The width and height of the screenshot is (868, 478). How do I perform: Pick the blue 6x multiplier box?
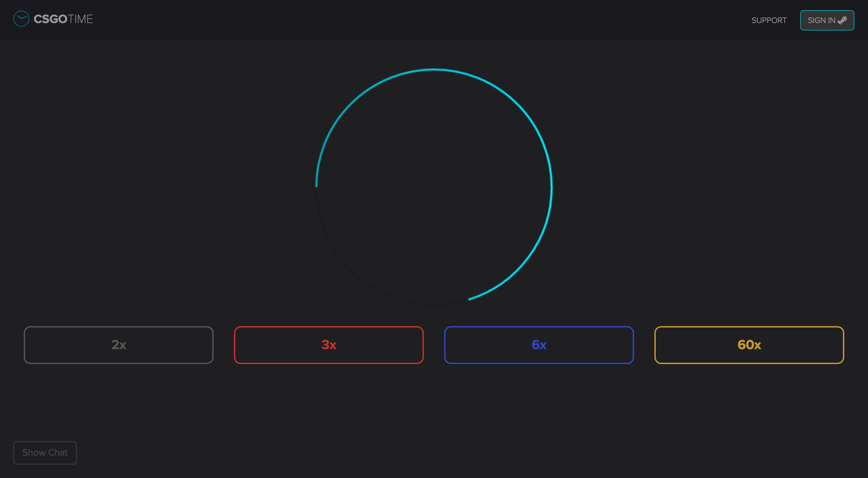(x=539, y=345)
